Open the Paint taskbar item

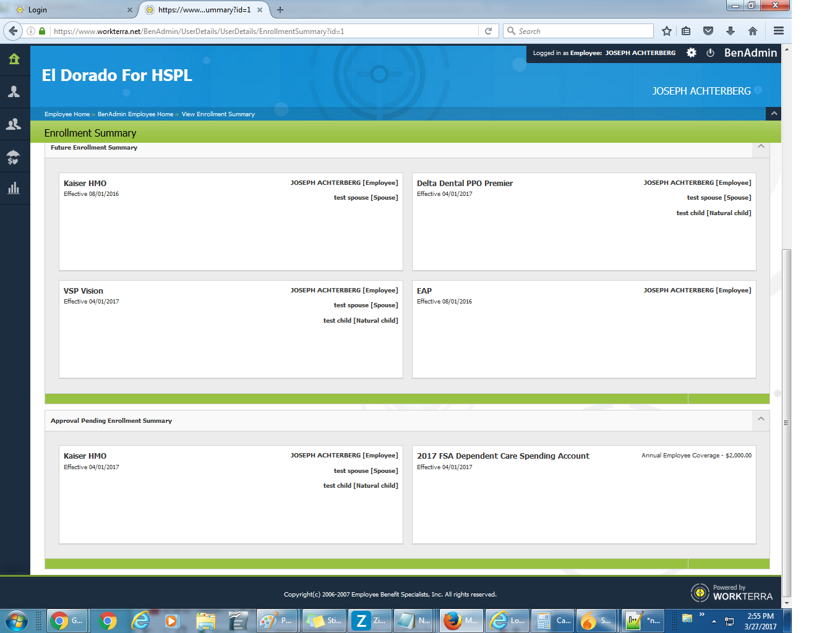(x=277, y=621)
